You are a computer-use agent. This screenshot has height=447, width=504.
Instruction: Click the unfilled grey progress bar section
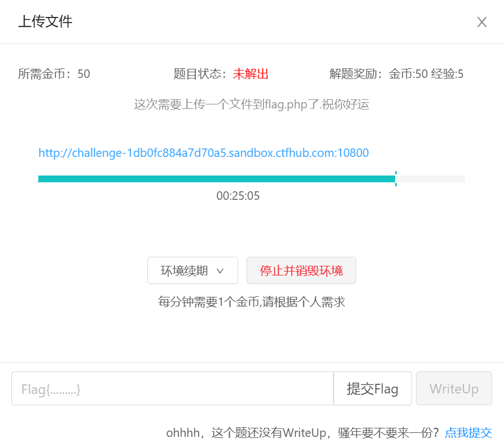(x=431, y=179)
